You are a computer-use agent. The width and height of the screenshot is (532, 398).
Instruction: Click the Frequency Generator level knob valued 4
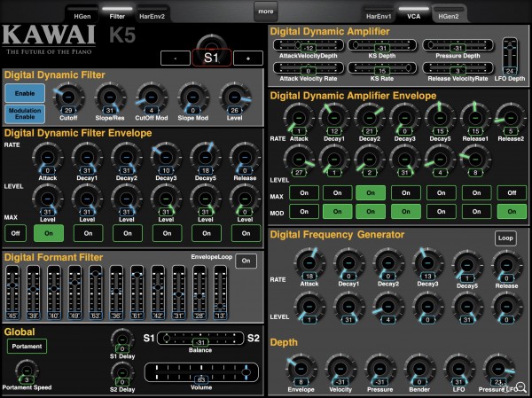coord(388,307)
